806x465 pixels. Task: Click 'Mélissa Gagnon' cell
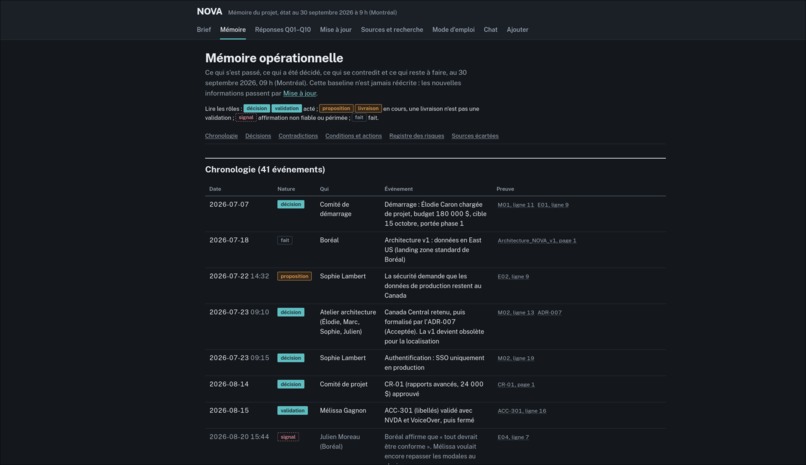pos(343,411)
